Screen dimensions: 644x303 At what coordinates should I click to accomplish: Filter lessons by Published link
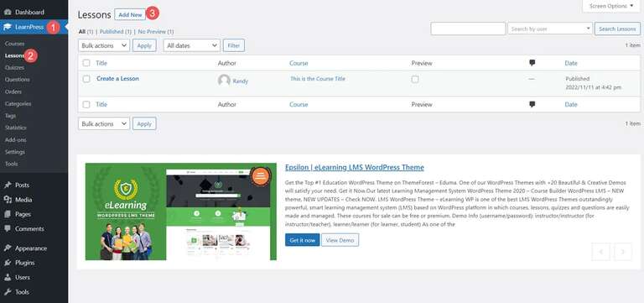tap(112, 32)
